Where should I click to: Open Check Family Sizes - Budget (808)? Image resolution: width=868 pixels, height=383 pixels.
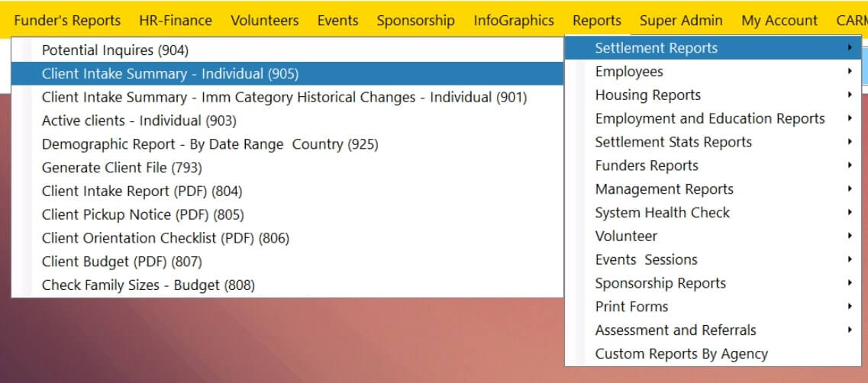148,285
